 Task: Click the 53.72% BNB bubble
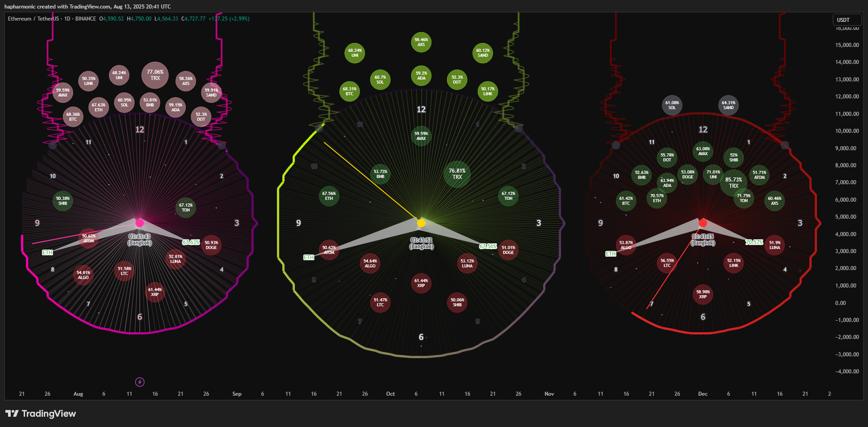pyautogui.click(x=380, y=174)
